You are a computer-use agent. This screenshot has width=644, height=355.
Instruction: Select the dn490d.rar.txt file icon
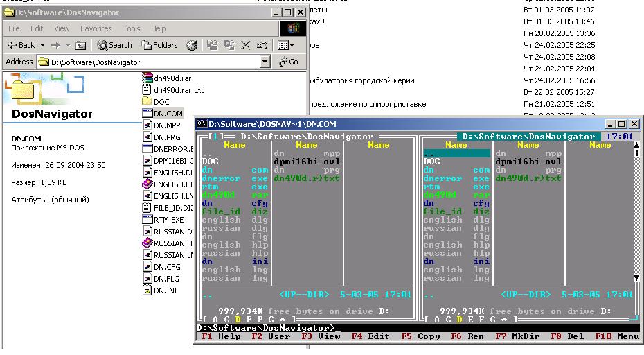click(147, 89)
